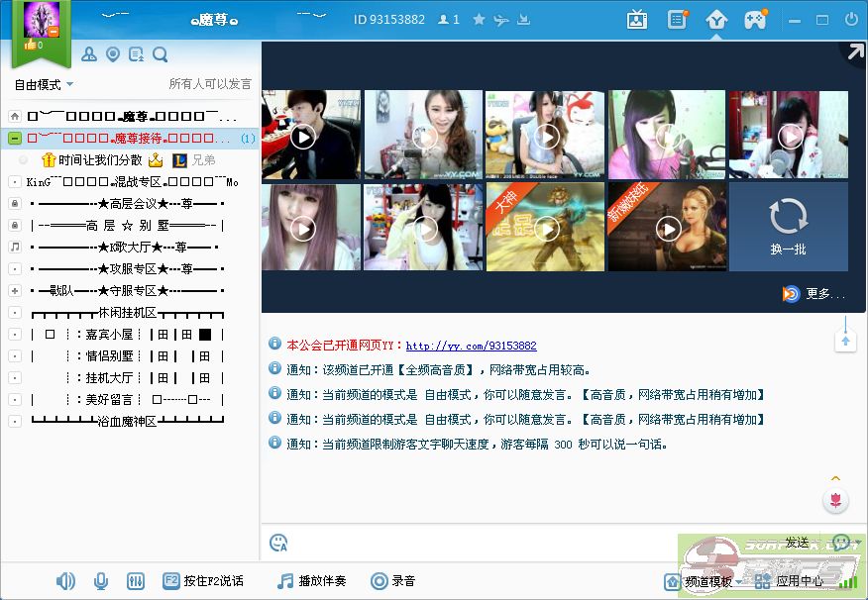Image resolution: width=868 pixels, height=600 pixels.
Task: Expand the 守服专区 channel
Action: click(x=15, y=290)
